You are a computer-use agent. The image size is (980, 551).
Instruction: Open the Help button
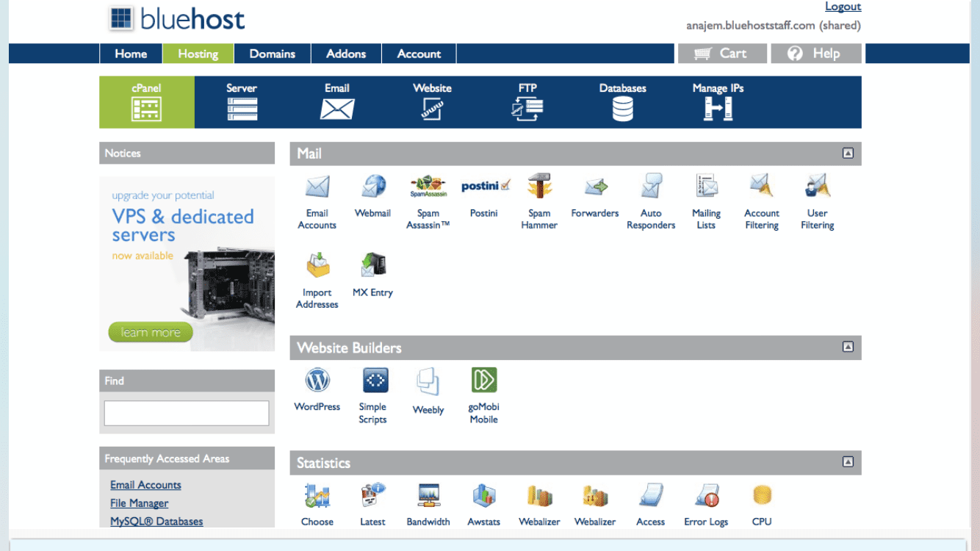816,54
